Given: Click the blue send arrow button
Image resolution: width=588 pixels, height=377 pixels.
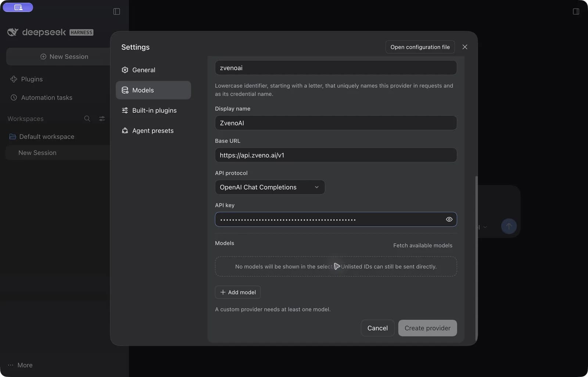Looking at the screenshot, I should click(x=509, y=226).
